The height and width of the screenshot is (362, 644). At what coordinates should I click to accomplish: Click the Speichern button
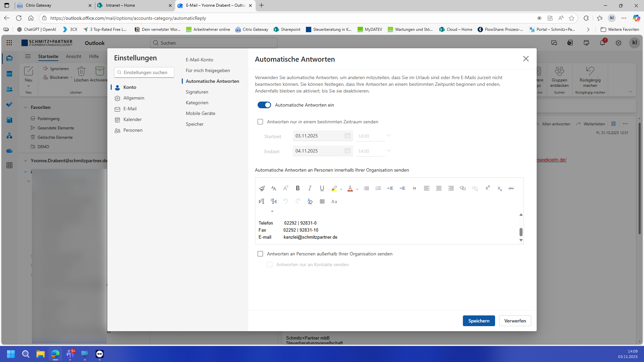tap(479, 321)
